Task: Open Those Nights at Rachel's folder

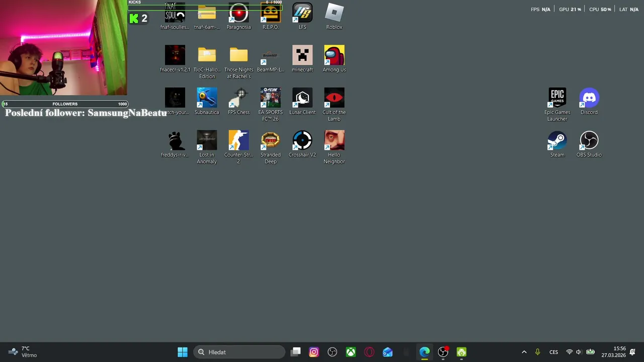Action: 238,62
